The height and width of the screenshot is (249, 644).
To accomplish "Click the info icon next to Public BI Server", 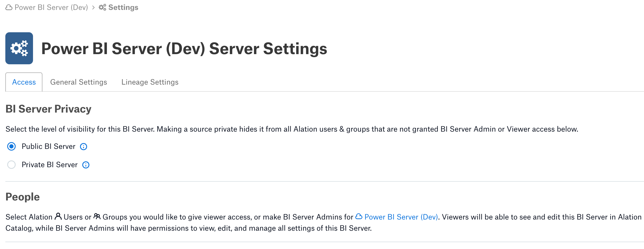I will coord(84,147).
